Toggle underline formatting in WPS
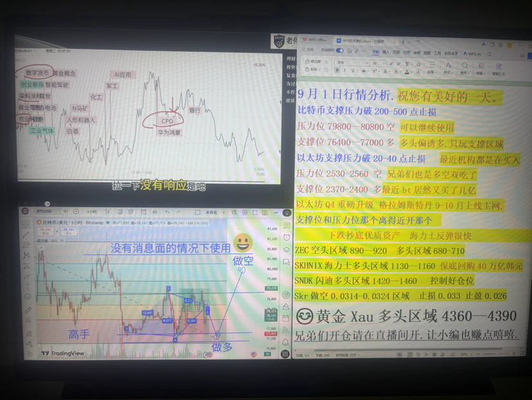 pos(353,70)
